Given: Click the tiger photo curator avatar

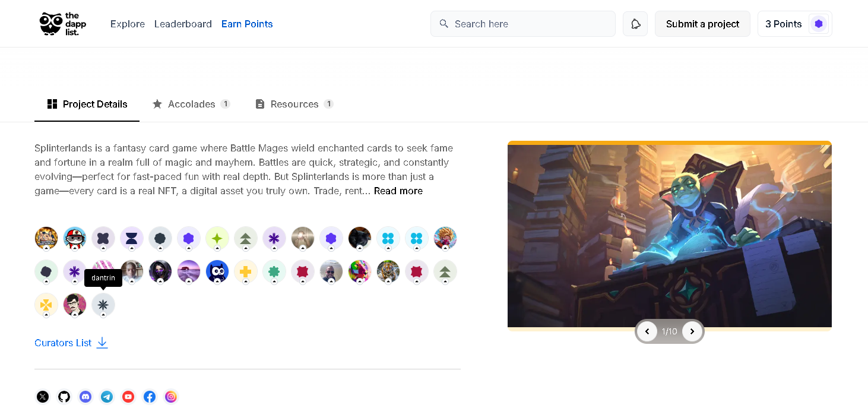Looking at the screenshot, I should (388, 271).
